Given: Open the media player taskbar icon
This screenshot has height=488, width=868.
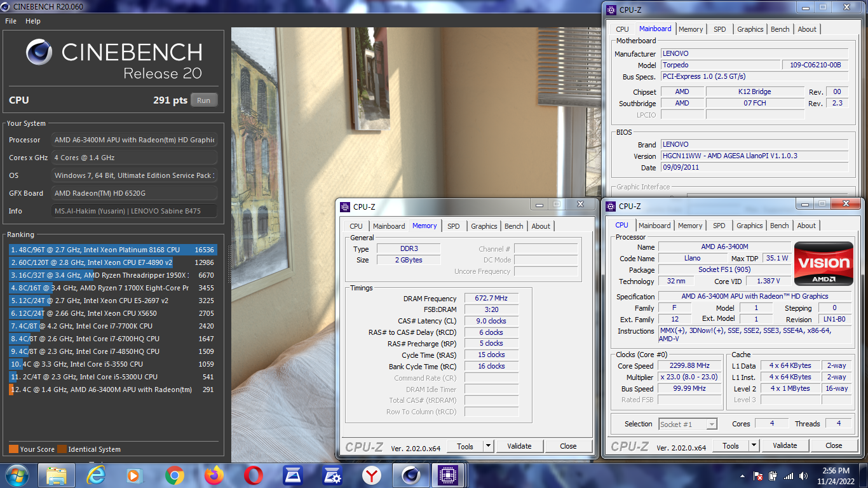Looking at the screenshot, I should [x=134, y=475].
